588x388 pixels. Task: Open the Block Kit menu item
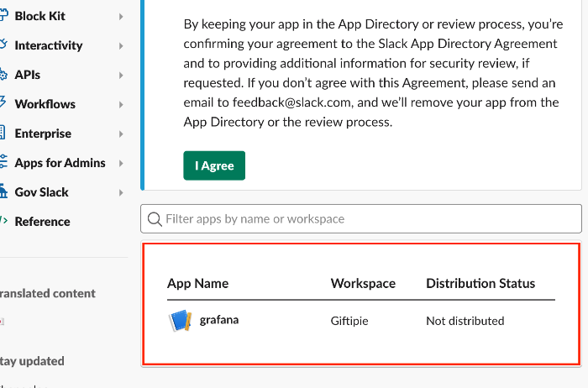pyautogui.click(x=39, y=16)
